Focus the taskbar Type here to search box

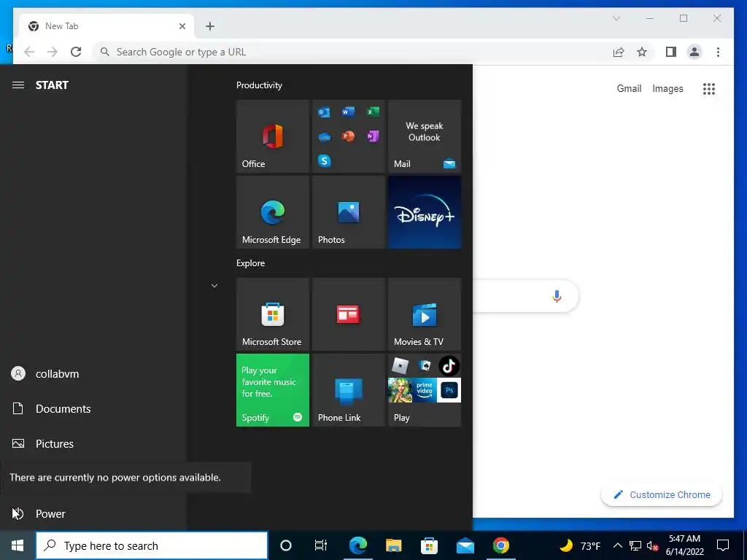[152, 545]
